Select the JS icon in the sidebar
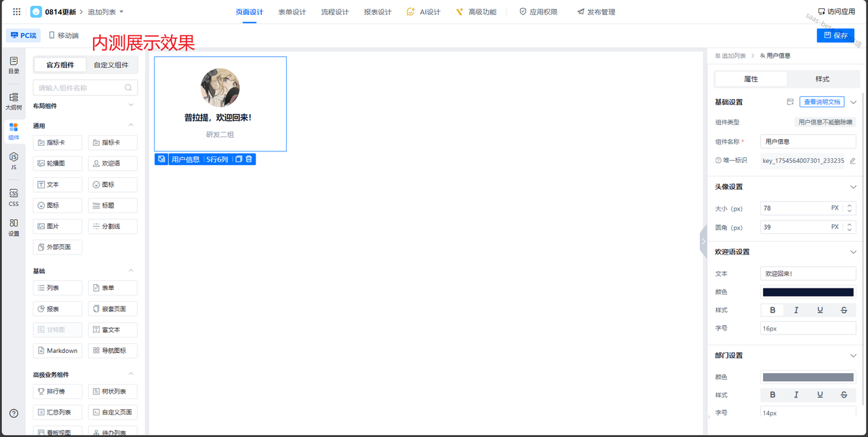 13,161
